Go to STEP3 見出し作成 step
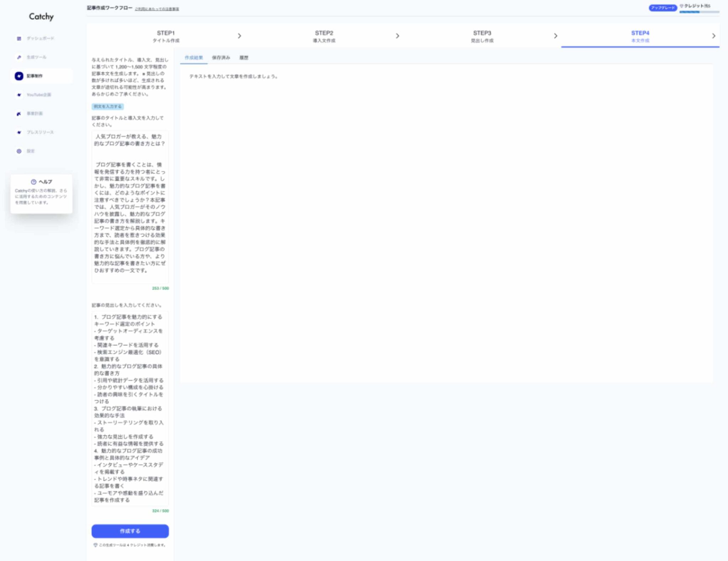Viewport: 728px width, 561px height. pyautogui.click(x=482, y=36)
